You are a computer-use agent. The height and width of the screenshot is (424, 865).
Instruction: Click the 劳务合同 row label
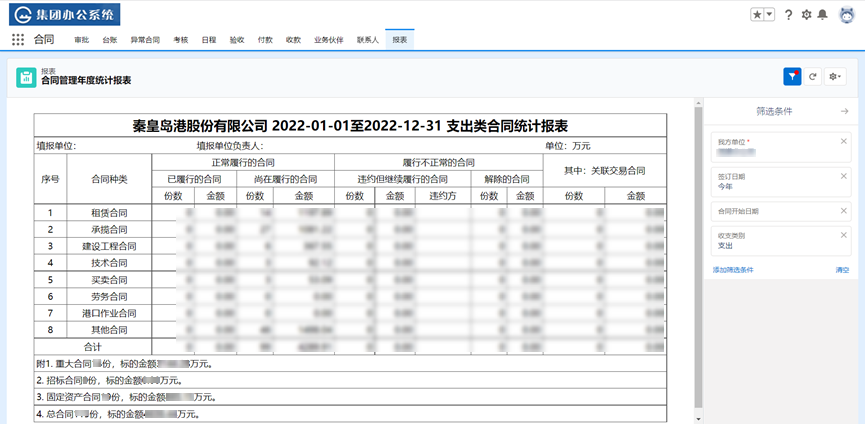(109, 297)
